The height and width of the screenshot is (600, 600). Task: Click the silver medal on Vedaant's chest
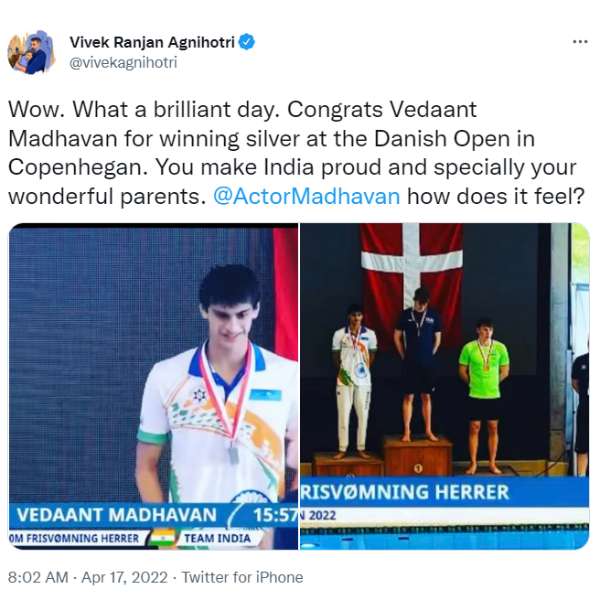click(233, 454)
